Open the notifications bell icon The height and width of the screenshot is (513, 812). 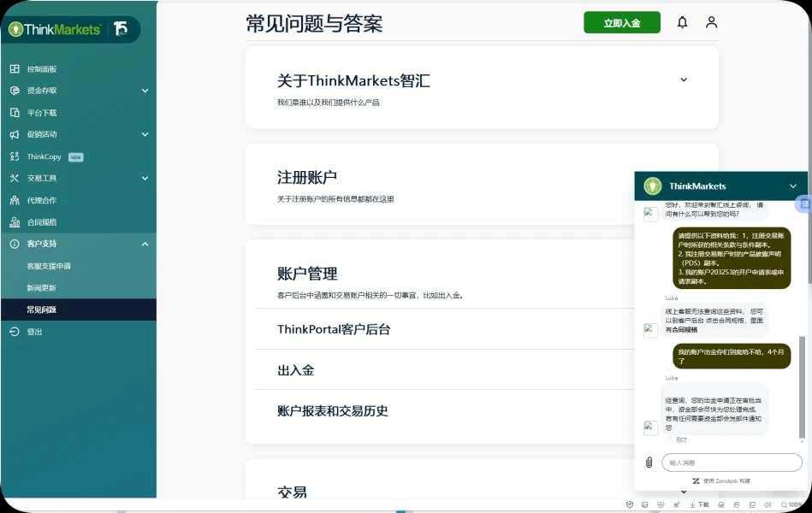click(683, 22)
